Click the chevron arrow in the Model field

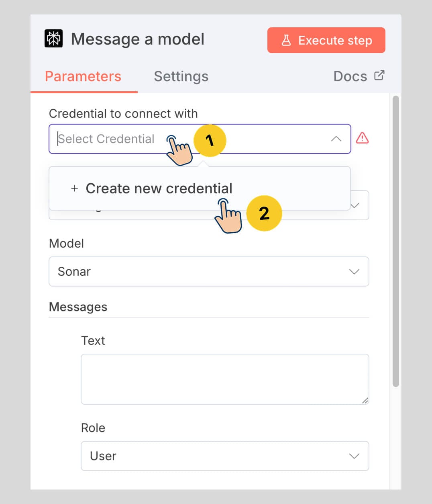[x=354, y=272]
